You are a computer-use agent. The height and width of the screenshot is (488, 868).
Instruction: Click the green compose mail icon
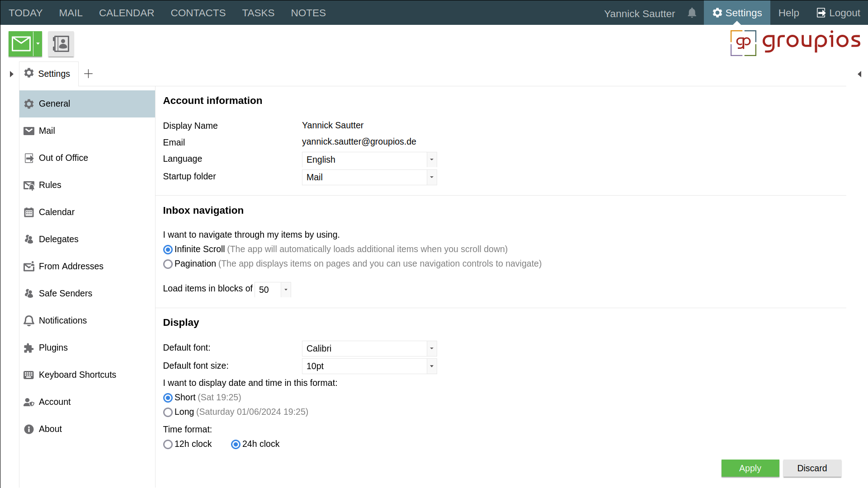(x=21, y=44)
